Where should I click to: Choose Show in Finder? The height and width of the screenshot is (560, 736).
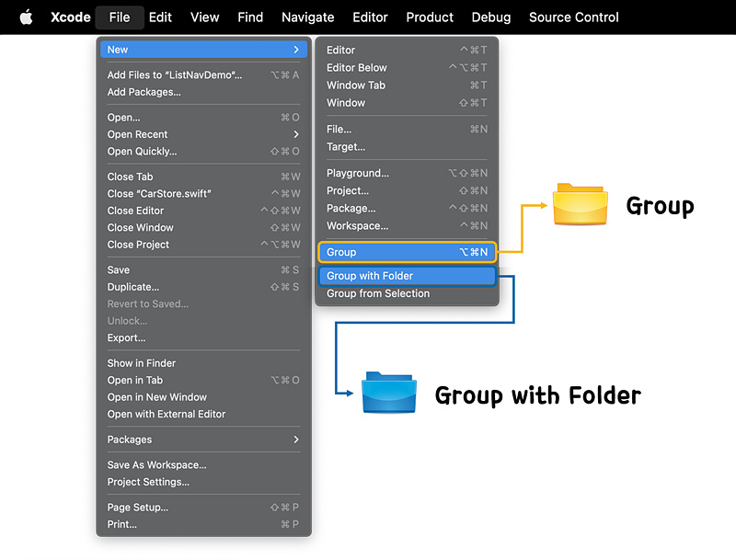pyautogui.click(x=203, y=363)
